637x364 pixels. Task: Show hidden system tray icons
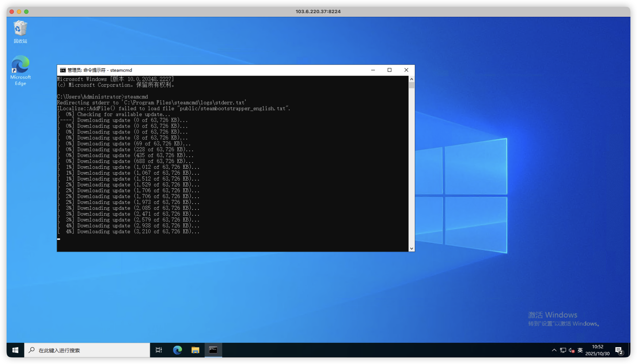tap(554, 350)
